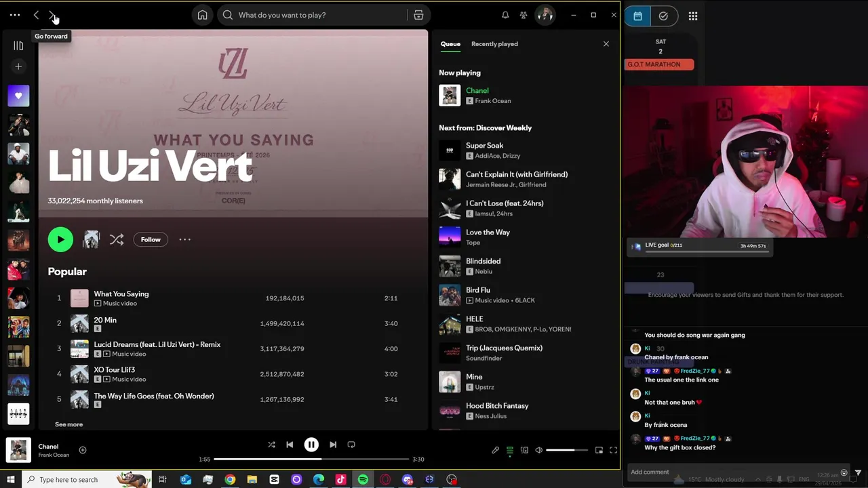Add Chanel to Liked Songs plus icon
Viewport: 868px width, 488px height.
click(83, 450)
